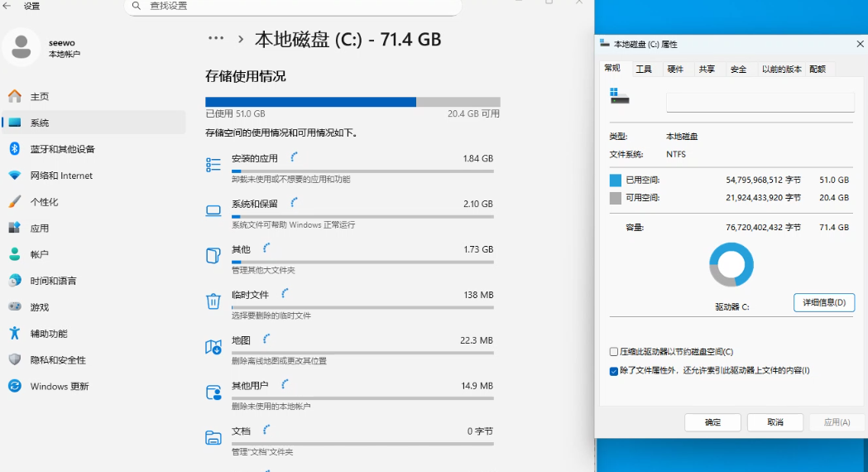
Task: Enable 压缩此驱动器以节约磁盘空间 checkbox
Action: [x=613, y=352]
